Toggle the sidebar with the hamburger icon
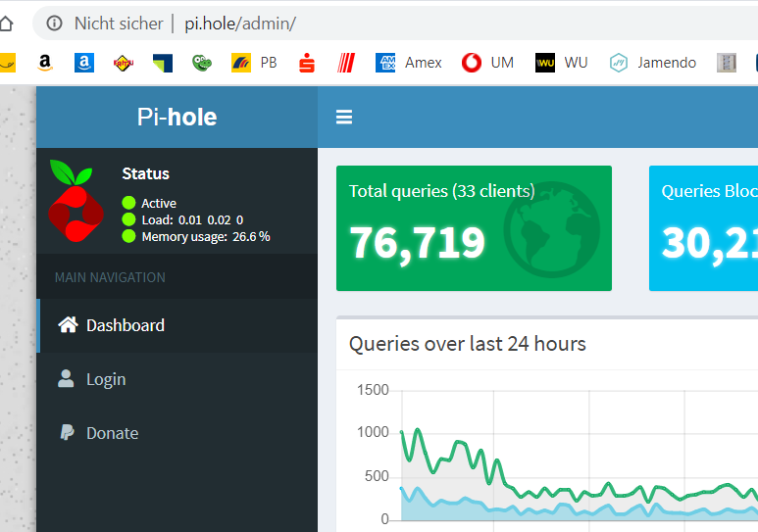 tap(344, 117)
